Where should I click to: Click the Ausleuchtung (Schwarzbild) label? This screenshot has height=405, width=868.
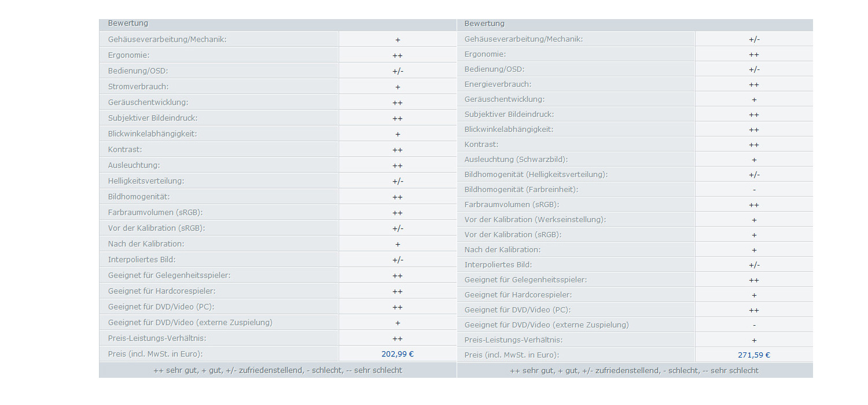click(x=516, y=160)
